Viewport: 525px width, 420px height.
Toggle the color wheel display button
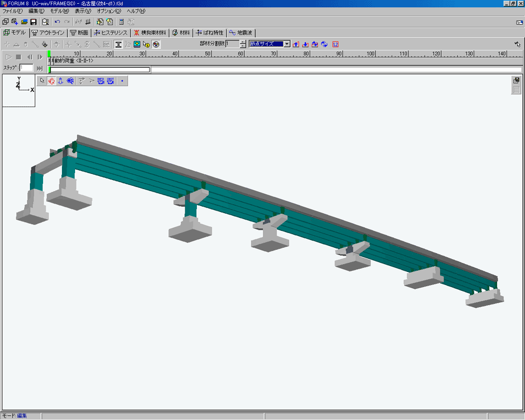pyautogui.click(x=156, y=44)
